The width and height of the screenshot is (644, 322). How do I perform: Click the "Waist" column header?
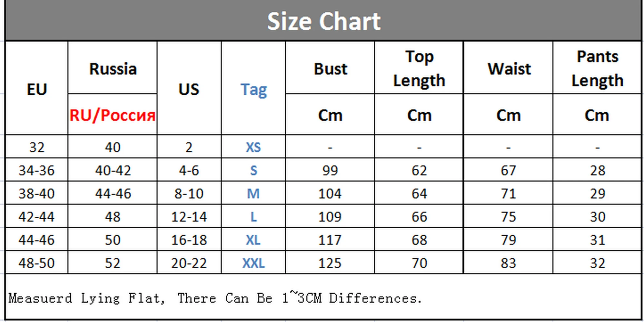point(509,69)
